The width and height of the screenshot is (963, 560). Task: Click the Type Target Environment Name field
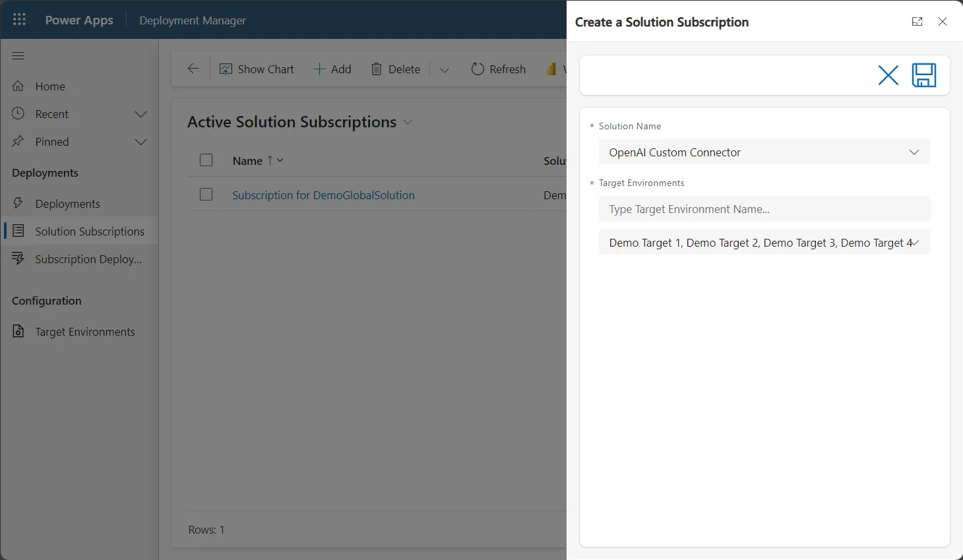pyautogui.click(x=764, y=209)
